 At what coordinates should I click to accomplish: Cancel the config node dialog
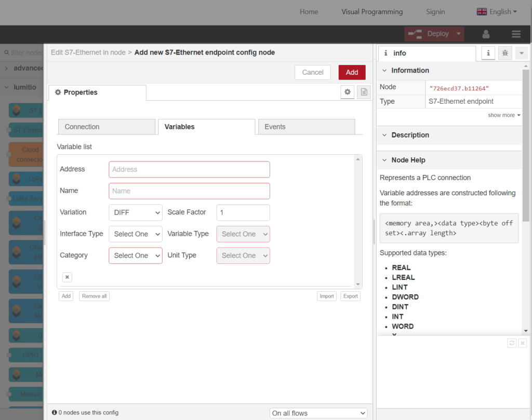[x=312, y=72]
